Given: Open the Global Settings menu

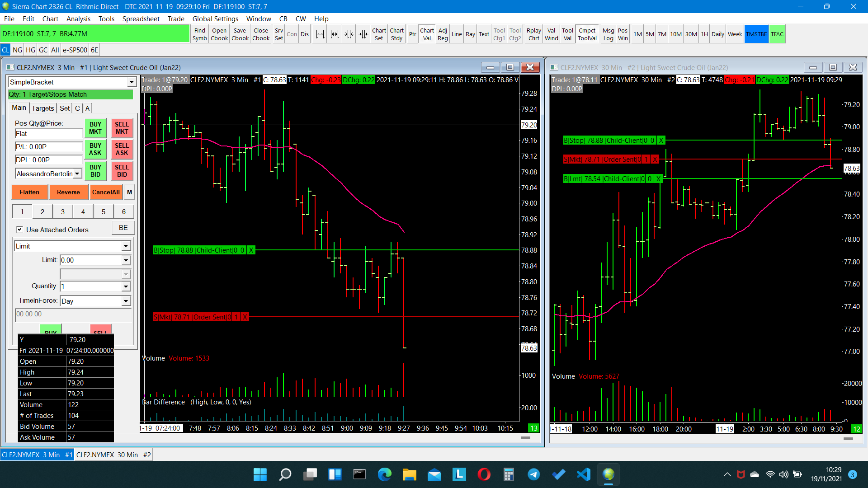Looking at the screenshot, I should tap(215, 19).
